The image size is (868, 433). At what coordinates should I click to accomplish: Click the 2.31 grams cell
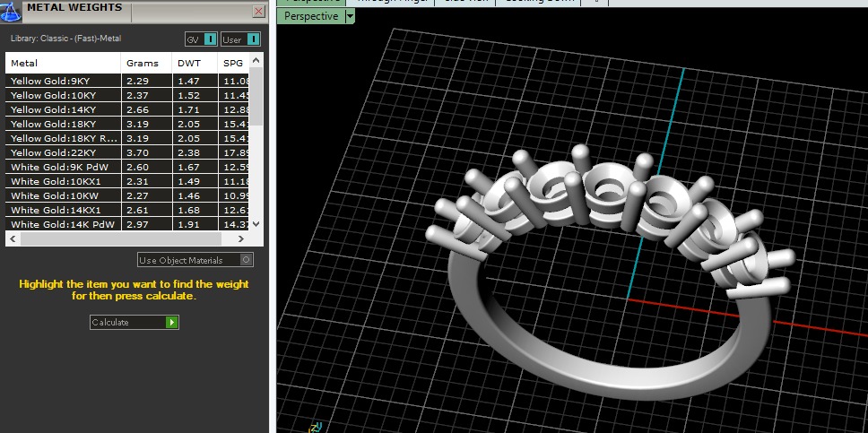(146, 182)
